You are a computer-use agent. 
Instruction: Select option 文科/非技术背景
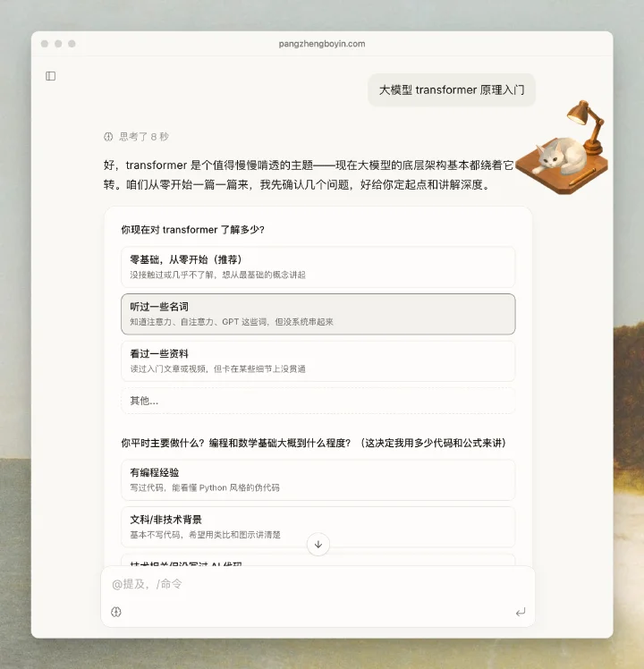point(318,527)
